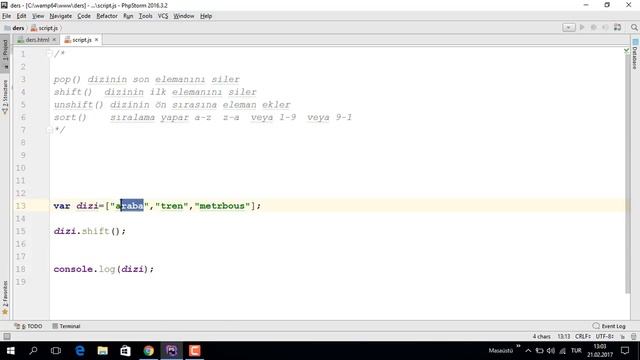Open the Edit menu
This screenshot has height=360, width=640.
21,16
